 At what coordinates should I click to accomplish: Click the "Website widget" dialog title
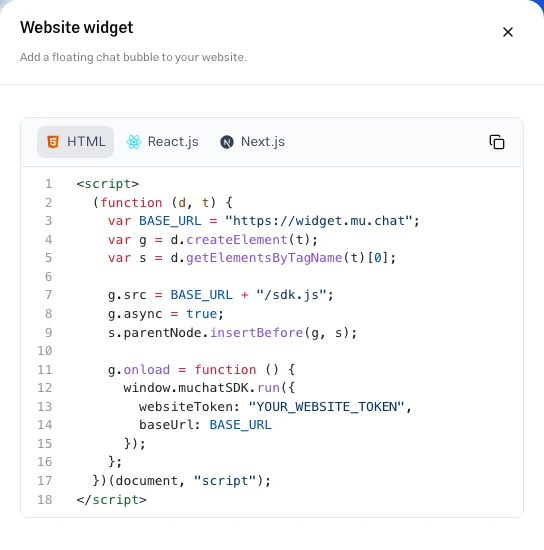pos(76,27)
